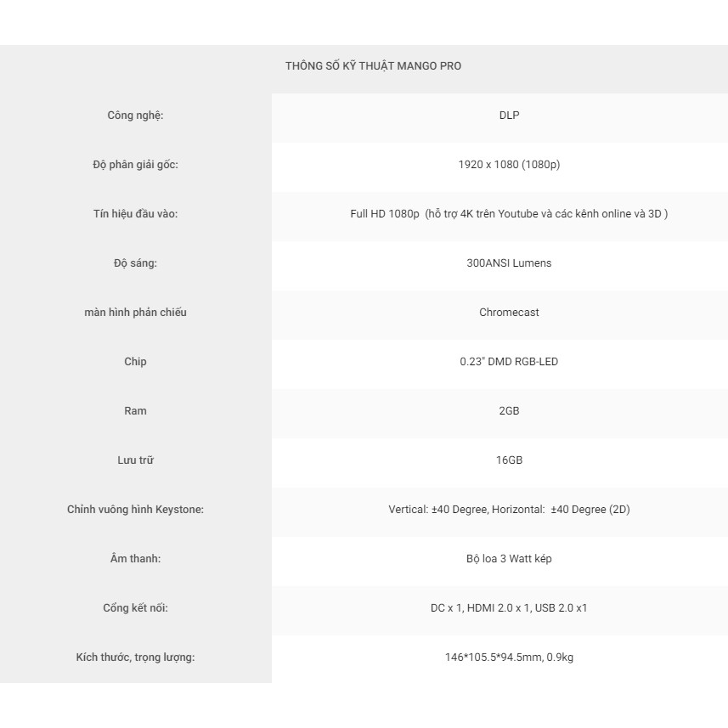Click the "Độ phân giải gốc:" label

tap(135, 165)
